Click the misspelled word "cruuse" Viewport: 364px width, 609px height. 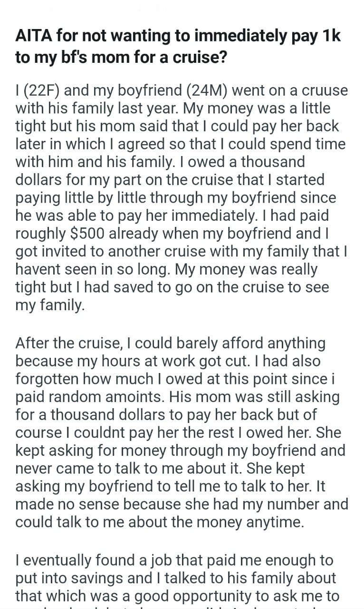[x=323, y=90]
